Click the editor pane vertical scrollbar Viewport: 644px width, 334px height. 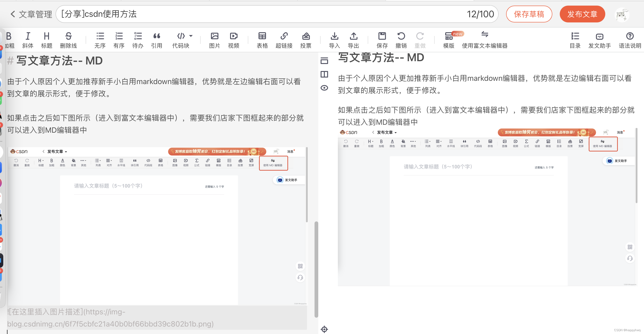(316, 269)
